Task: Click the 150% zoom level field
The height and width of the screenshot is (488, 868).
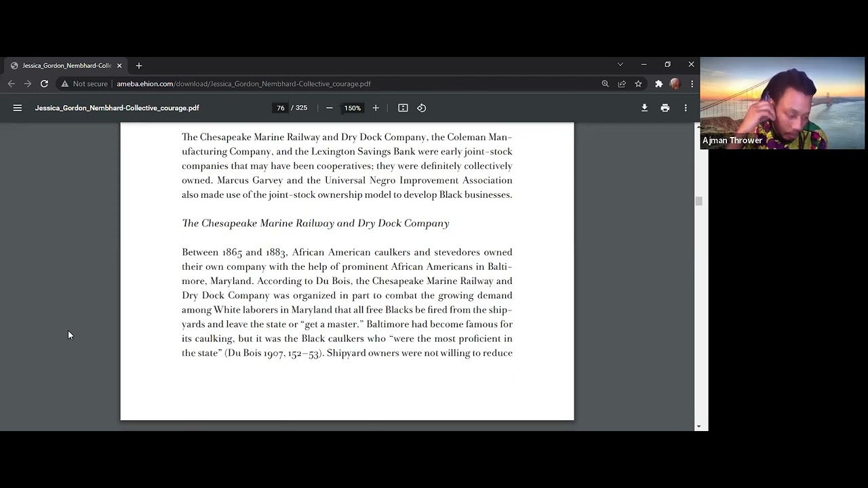Action: (x=353, y=108)
